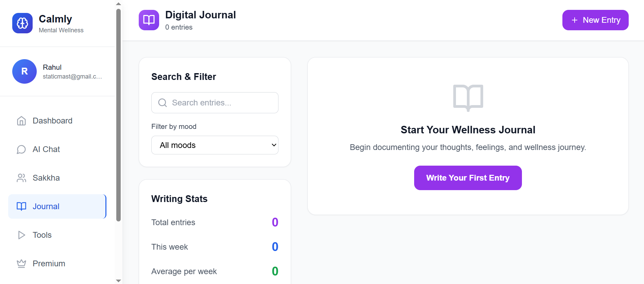Click the Tools play icon
The width and height of the screenshot is (644, 284).
coord(21,235)
